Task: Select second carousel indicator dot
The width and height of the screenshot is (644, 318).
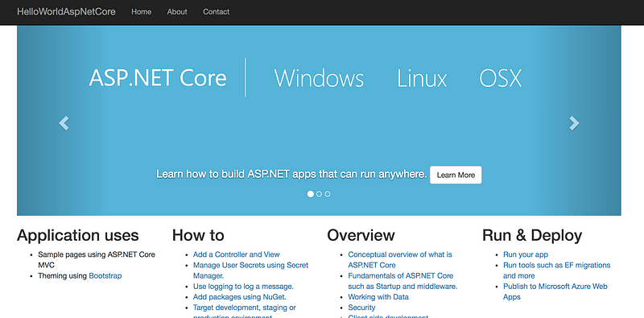Action: pos(319,194)
